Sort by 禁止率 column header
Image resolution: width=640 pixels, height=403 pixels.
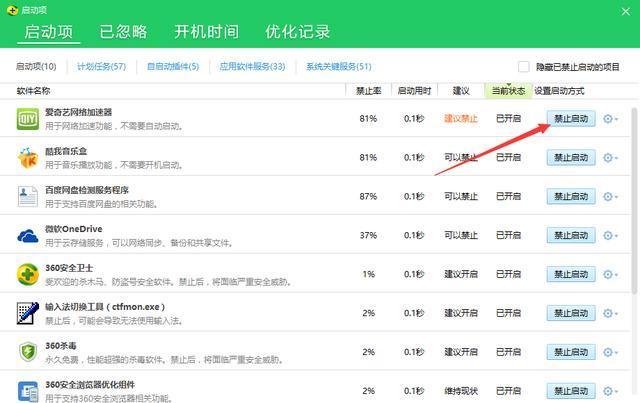[369, 91]
